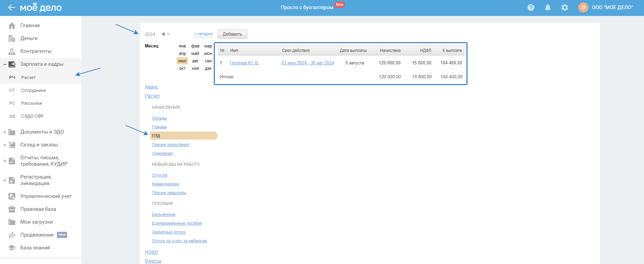Open notifications bell icon
This screenshot has height=264, width=644.
coord(547,7)
